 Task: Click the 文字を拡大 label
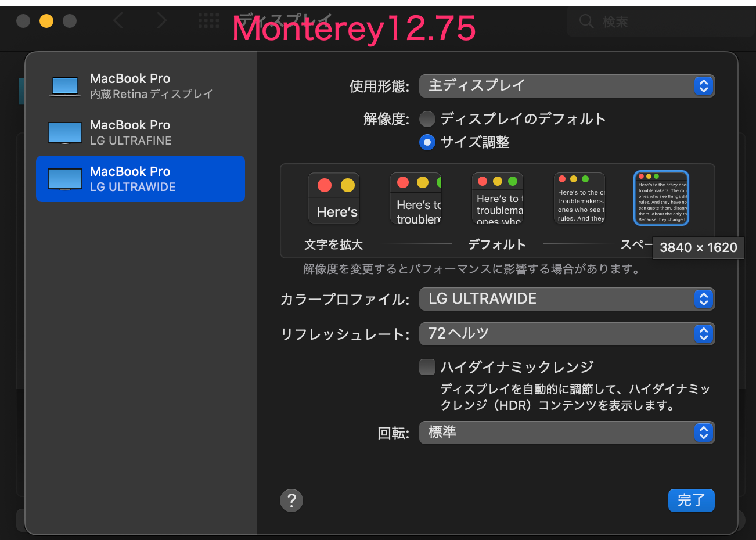pyautogui.click(x=334, y=244)
